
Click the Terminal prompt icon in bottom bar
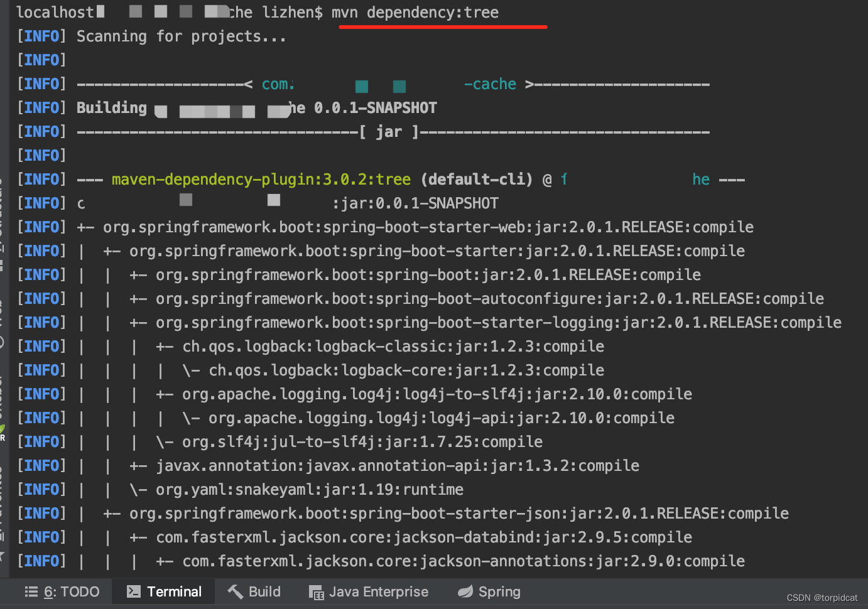point(133,591)
